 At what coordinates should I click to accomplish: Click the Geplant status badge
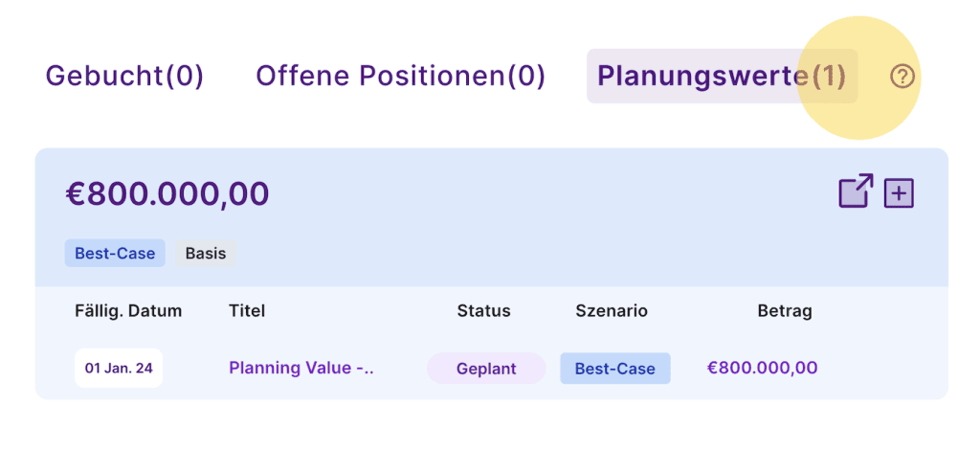click(x=486, y=369)
